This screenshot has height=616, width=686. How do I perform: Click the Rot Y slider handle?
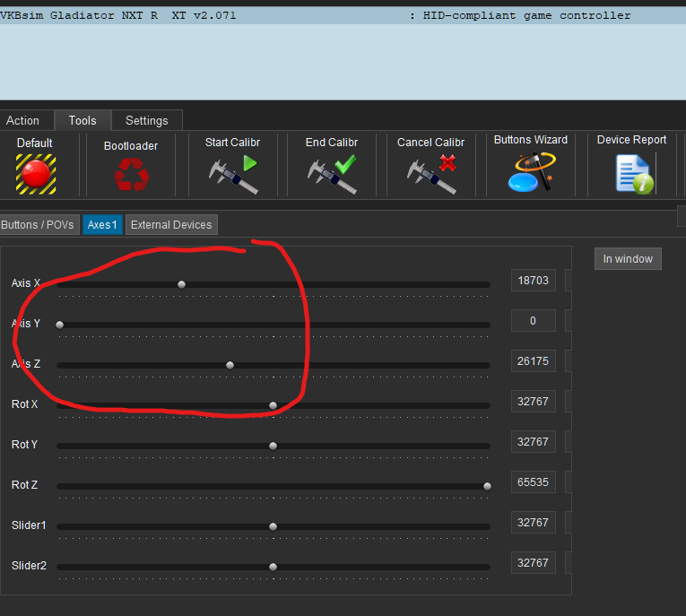273,446
